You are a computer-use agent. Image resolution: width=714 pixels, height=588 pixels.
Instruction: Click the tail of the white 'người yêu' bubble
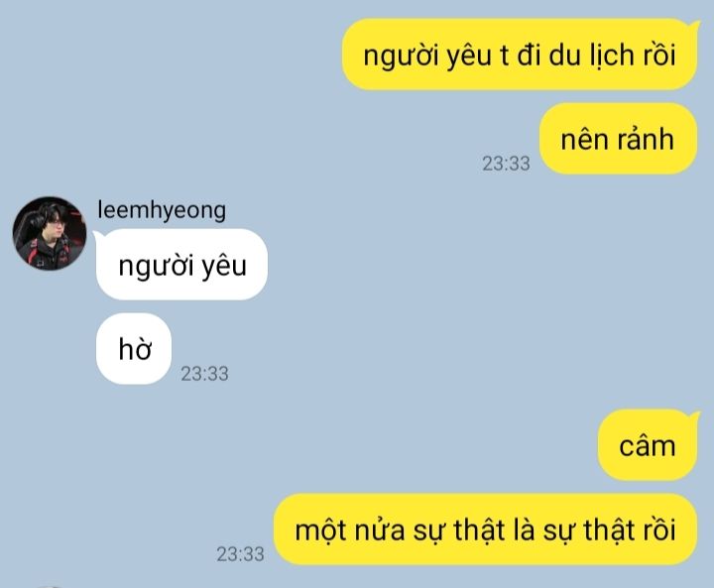coord(97,235)
